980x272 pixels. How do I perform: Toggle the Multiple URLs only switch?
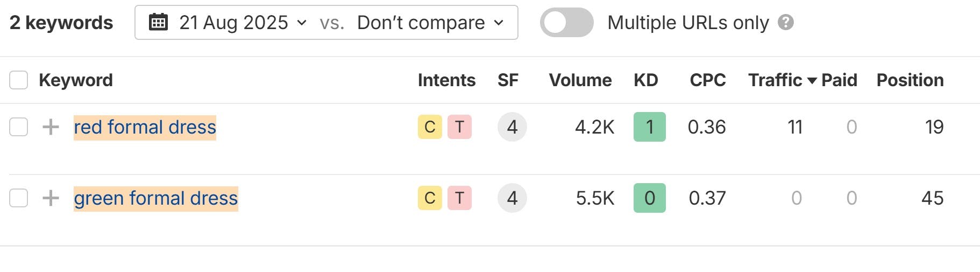pyautogui.click(x=566, y=23)
